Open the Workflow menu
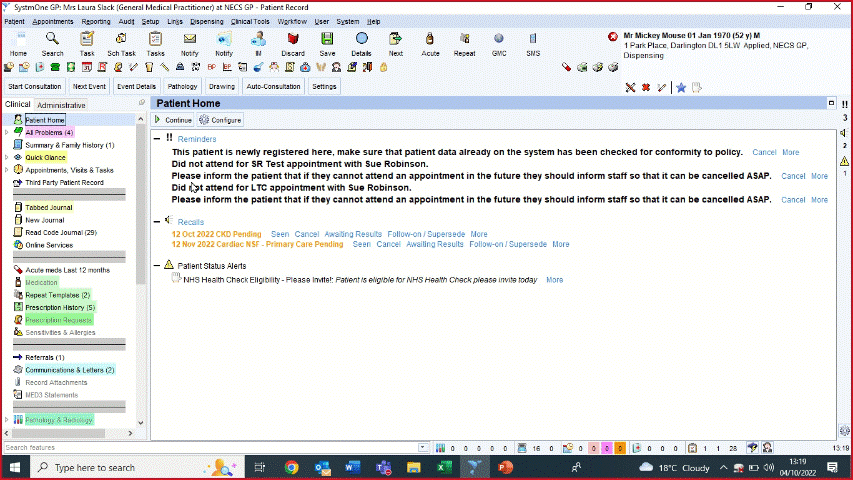Viewport: 853px width, 480px height. [292, 22]
